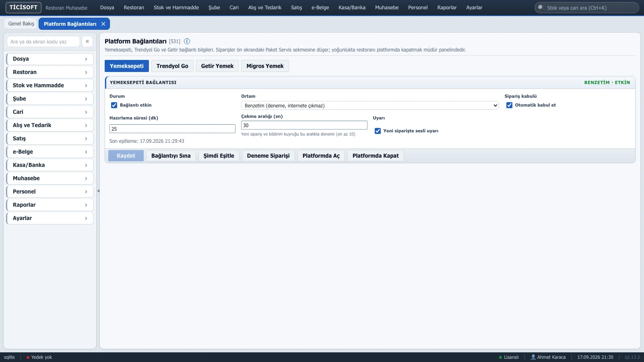
Task: Expand the e-Belge sidebar section
Action: [x=50, y=152]
